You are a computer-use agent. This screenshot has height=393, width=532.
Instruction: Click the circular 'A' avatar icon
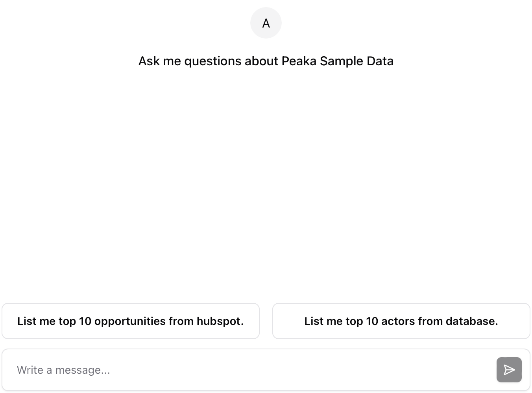point(266,23)
